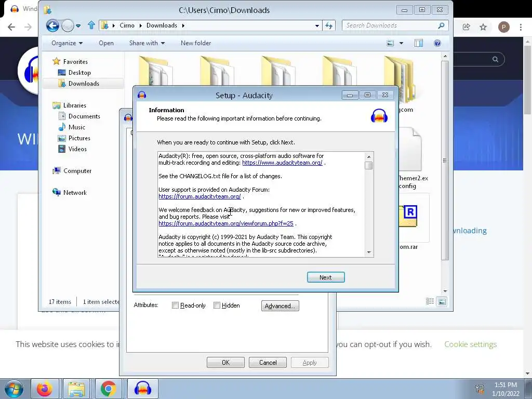Image resolution: width=532 pixels, height=399 pixels.
Task: Switch Explorer to large icons view
Action: pos(442,301)
